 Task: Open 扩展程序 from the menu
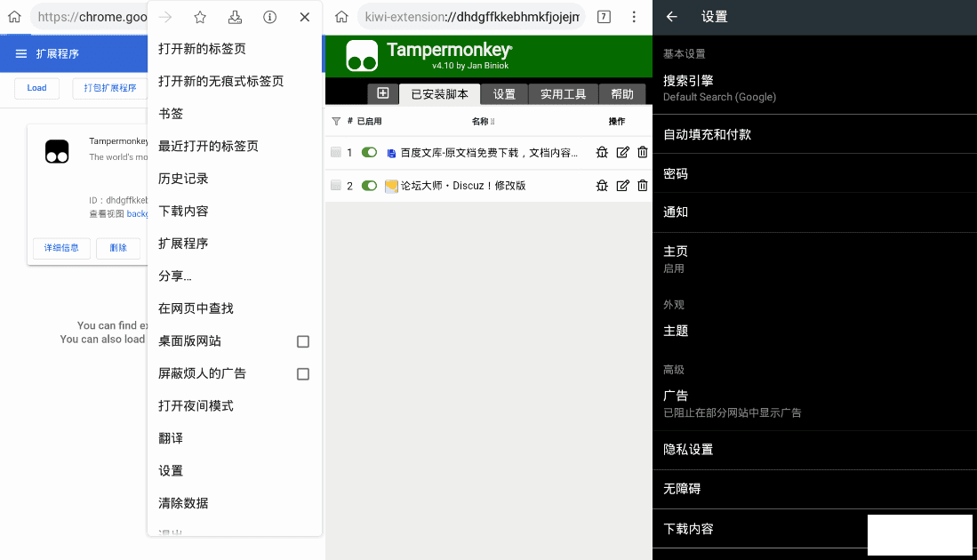[235, 243]
